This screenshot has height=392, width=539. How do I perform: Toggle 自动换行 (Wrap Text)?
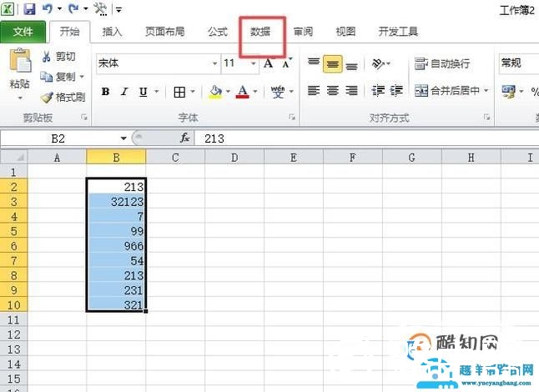point(442,63)
